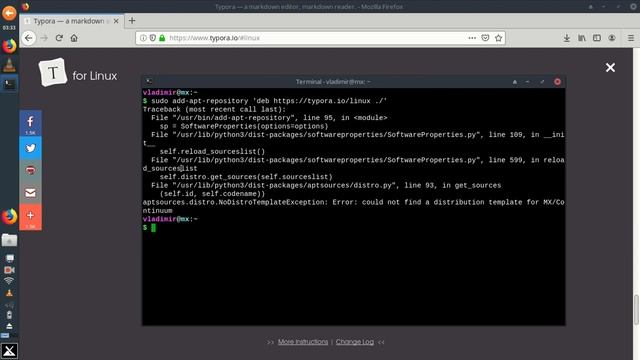The image size is (640, 360).
Task: Select the Typora browser tab
Action: click(x=71, y=21)
